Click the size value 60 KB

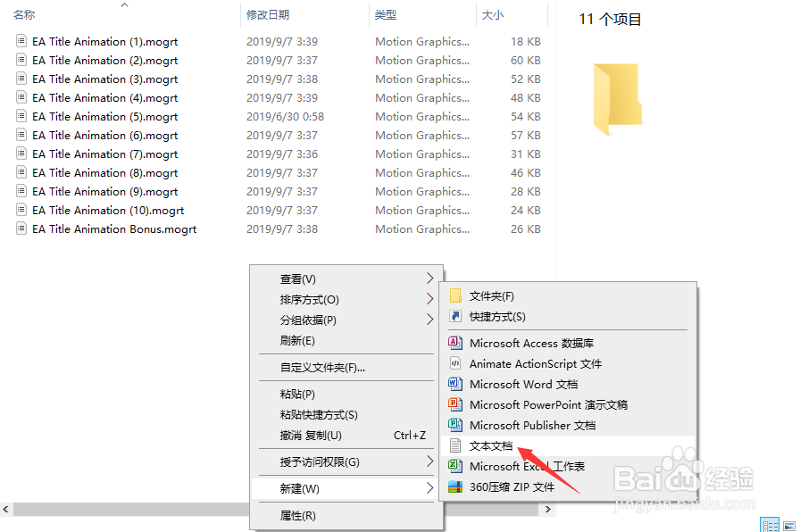526,60
